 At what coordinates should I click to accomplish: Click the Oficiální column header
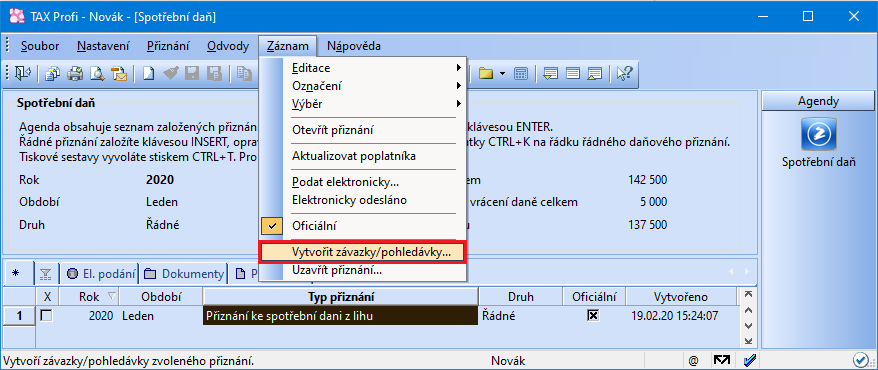(594, 297)
